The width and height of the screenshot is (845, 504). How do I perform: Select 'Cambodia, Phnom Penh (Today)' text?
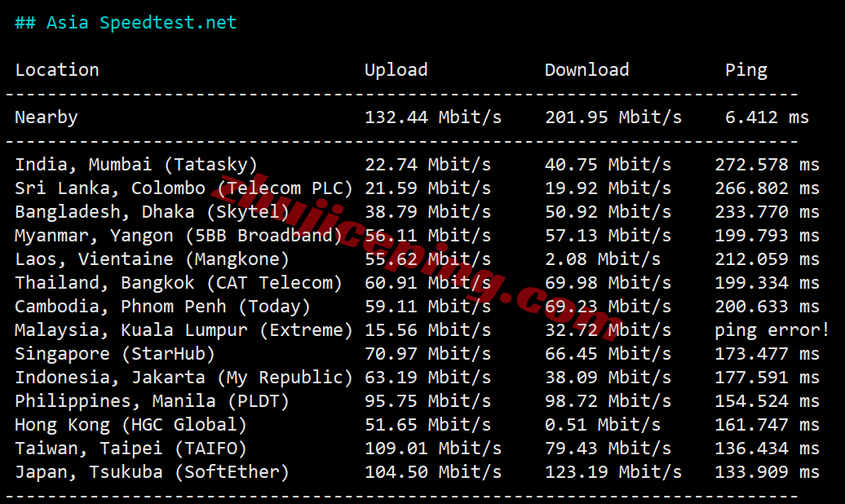tap(163, 307)
